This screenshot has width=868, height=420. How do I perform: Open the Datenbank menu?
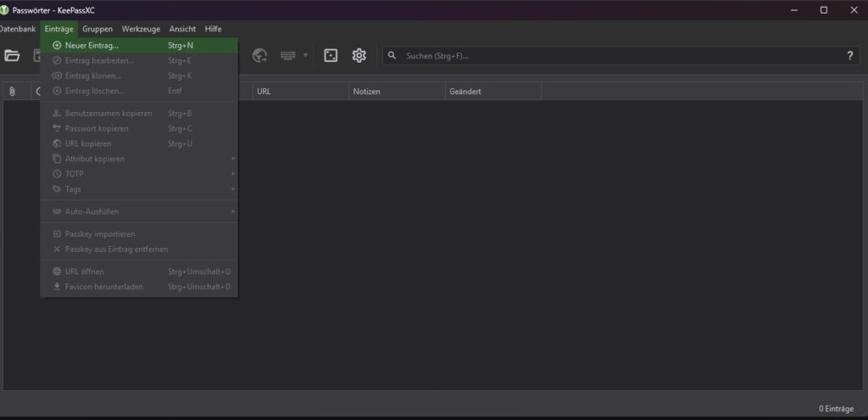pos(18,29)
